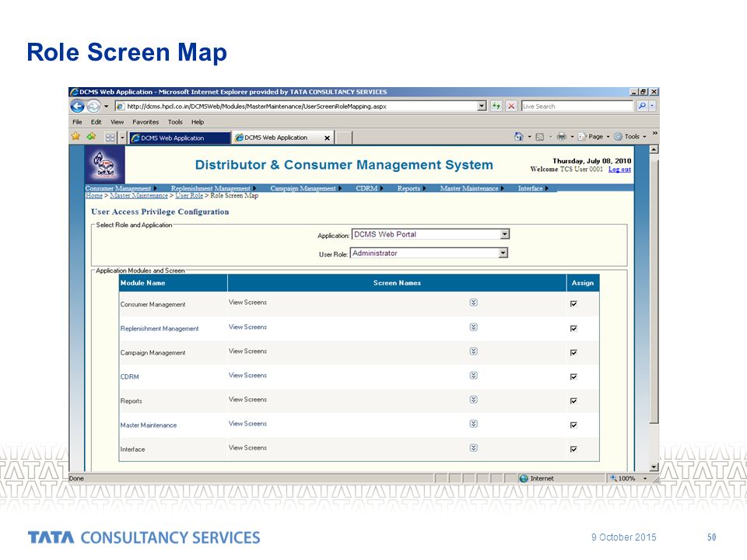
Task: Open the Campaign Management navigation menu
Action: point(306,188)
